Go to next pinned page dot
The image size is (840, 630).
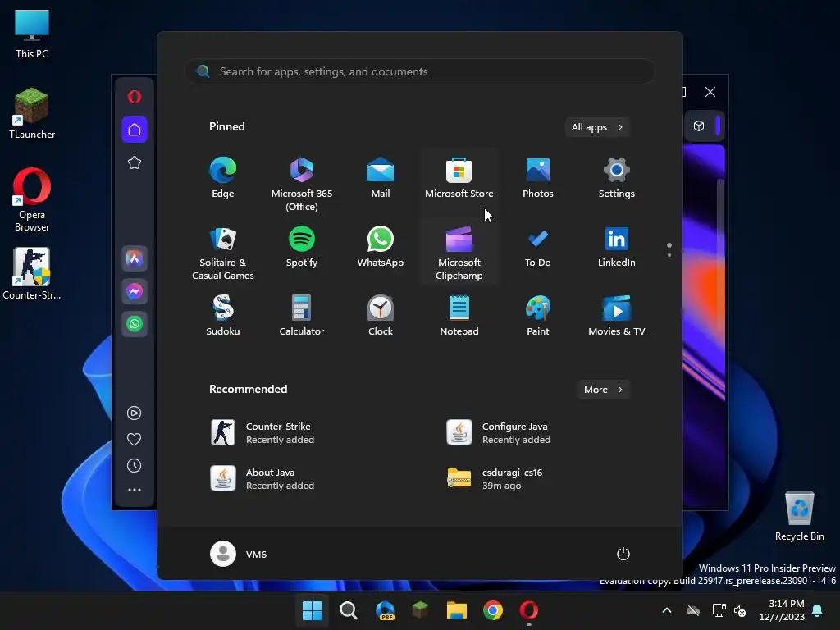(669, 255)
